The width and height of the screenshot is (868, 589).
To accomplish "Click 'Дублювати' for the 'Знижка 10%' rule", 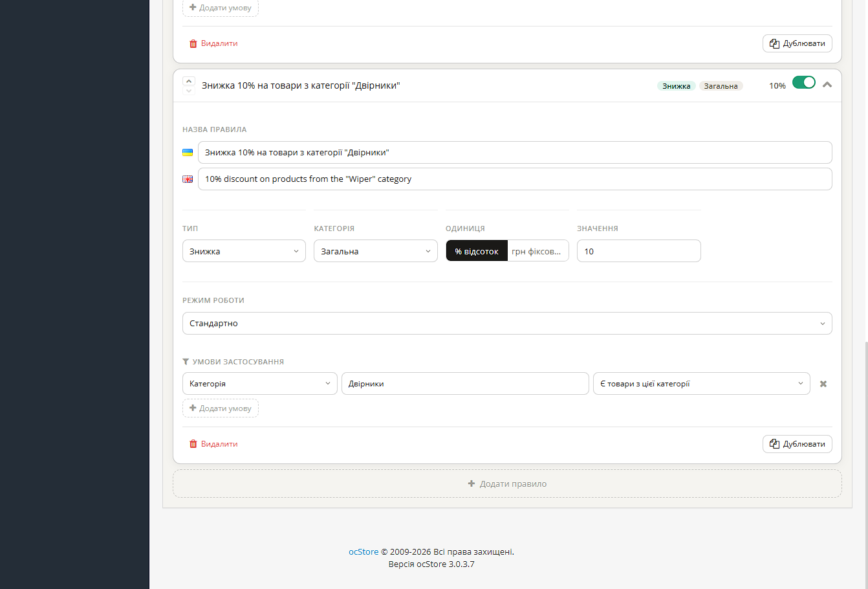I will tap(797, 444).
